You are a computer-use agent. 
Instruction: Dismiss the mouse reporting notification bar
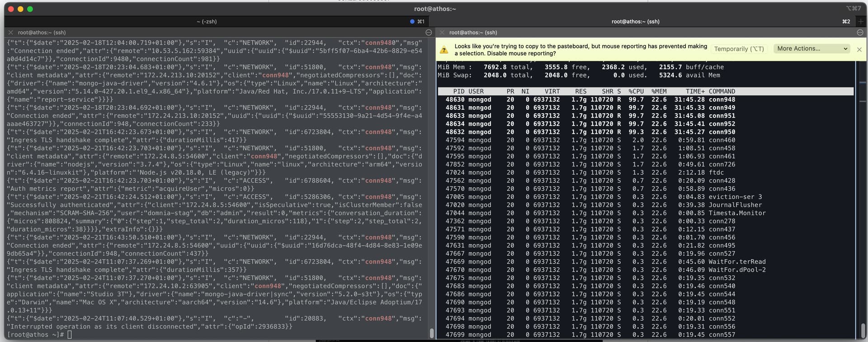[859, 49]
